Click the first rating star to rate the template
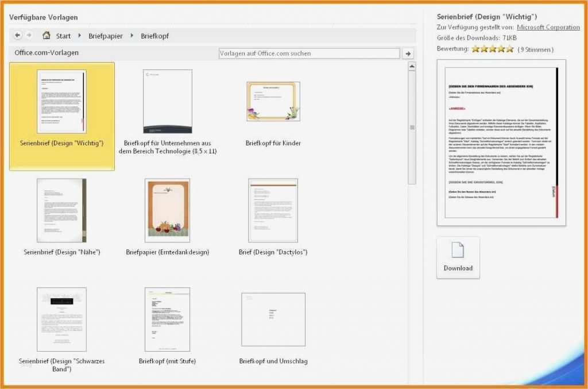 (x=475, y=49)
